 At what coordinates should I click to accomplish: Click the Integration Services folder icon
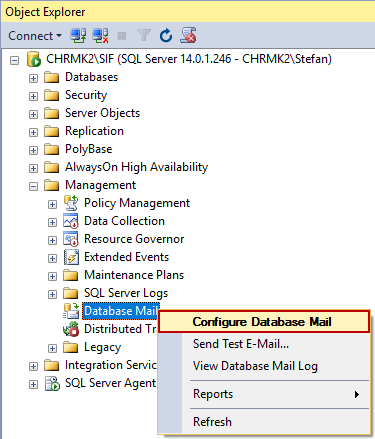[52, 365]
